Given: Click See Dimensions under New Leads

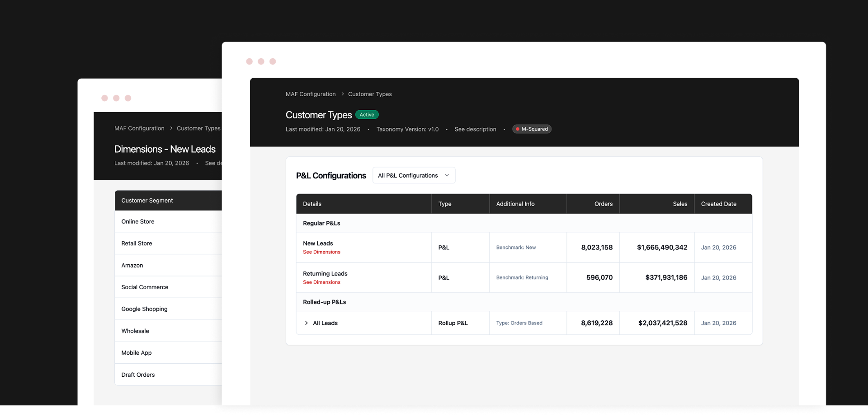Looking at the screenshot, I should point(321,252).
